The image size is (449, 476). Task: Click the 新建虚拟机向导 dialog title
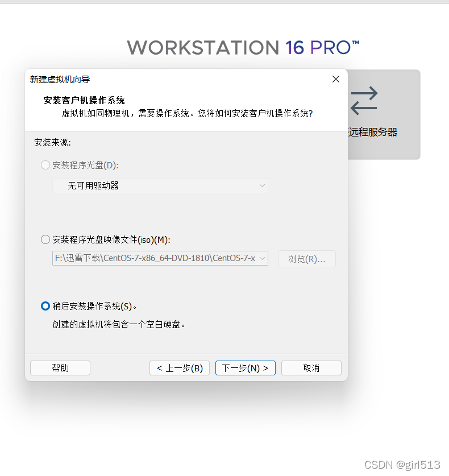(x=60, y=79)
